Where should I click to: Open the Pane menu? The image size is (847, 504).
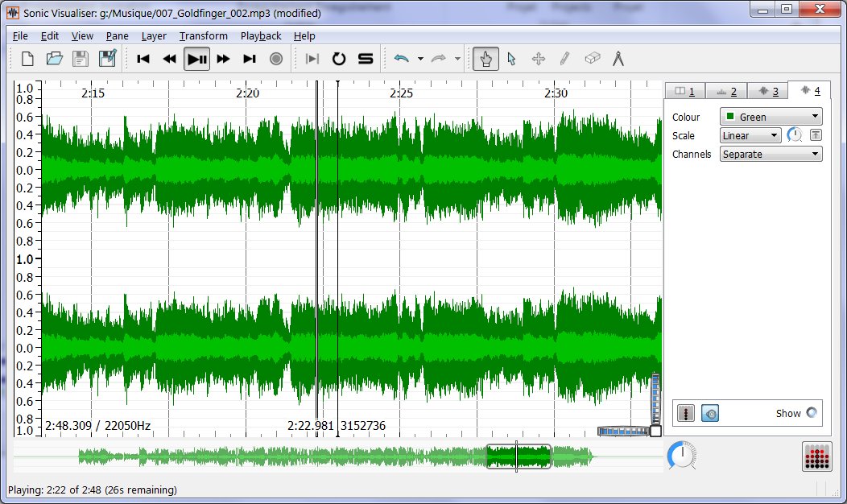click(118, 36)
